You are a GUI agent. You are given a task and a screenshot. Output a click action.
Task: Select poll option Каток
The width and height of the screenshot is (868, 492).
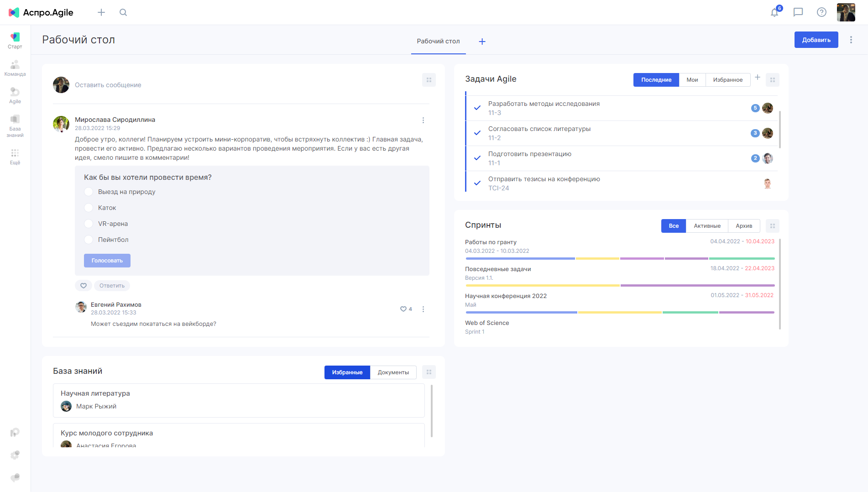tap(89, 208)
